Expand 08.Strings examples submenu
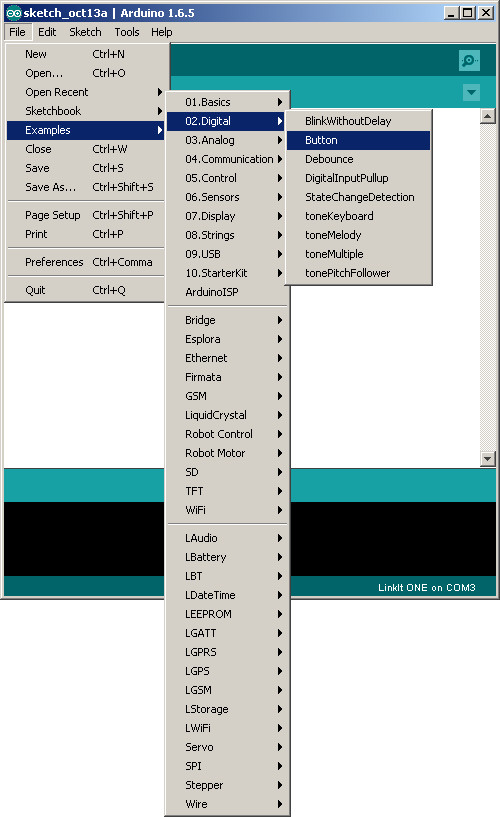 (227, 236)
